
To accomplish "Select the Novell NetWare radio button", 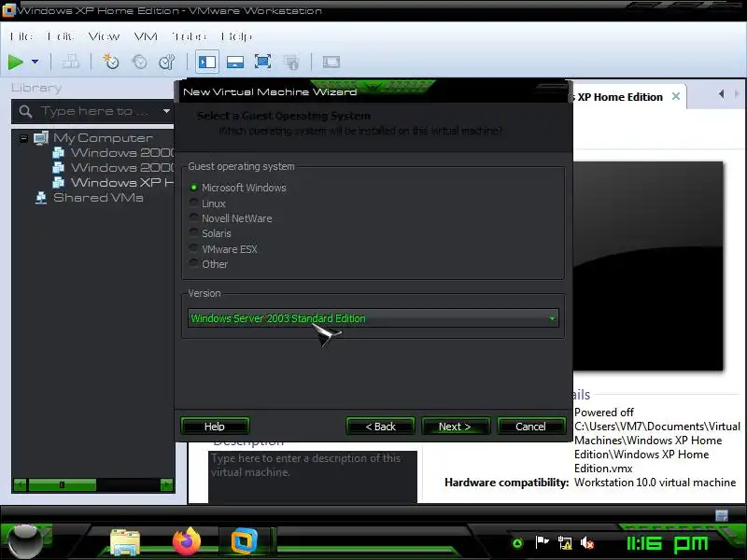I will (x=194, y=218).
